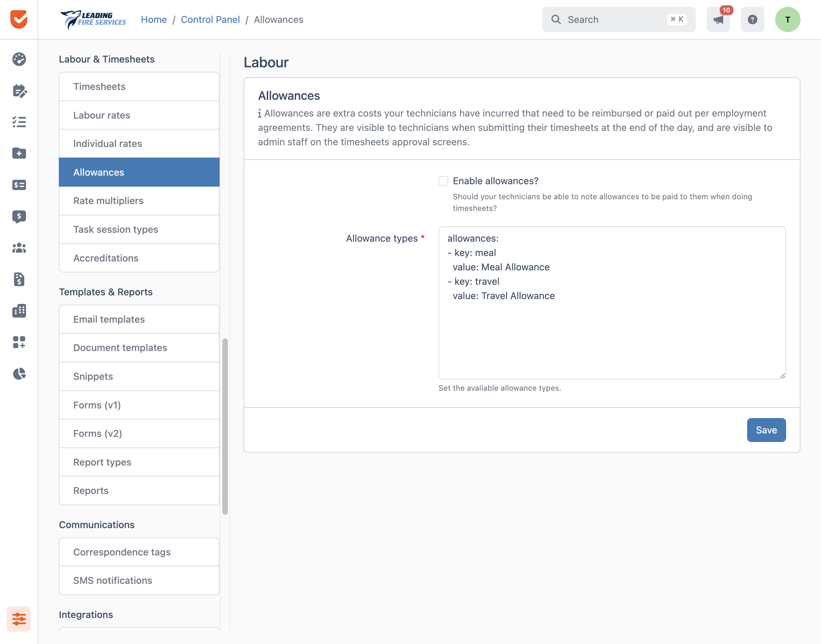Image resolution: width=821 pixels, height=644 pixels.
Task: Open Snippets settings
Action: point(139,376)
